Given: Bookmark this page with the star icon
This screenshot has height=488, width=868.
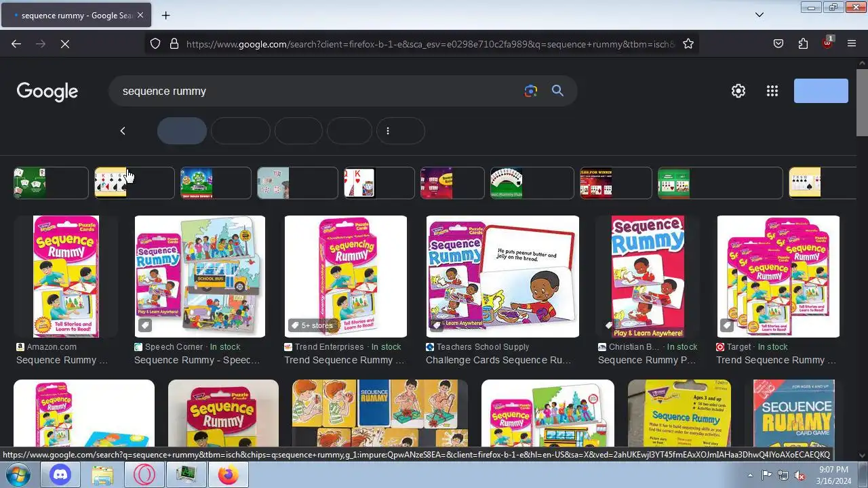Looking at the screenshot, I should coord(688,43).
